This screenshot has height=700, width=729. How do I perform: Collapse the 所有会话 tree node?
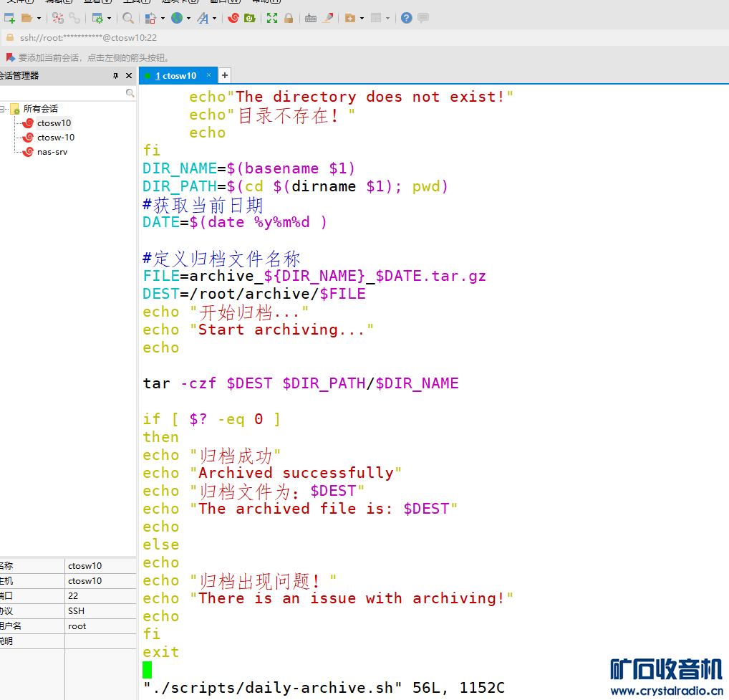tap(4, 109)
